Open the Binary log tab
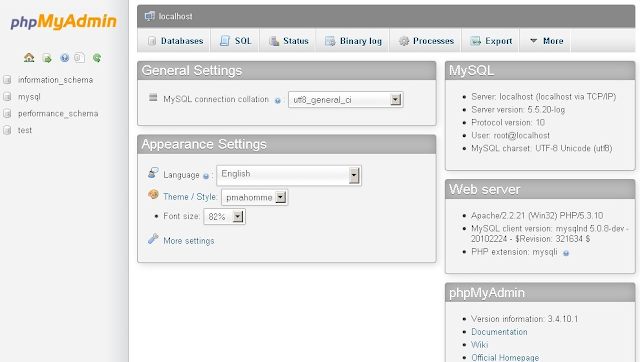 pos(353,41)
